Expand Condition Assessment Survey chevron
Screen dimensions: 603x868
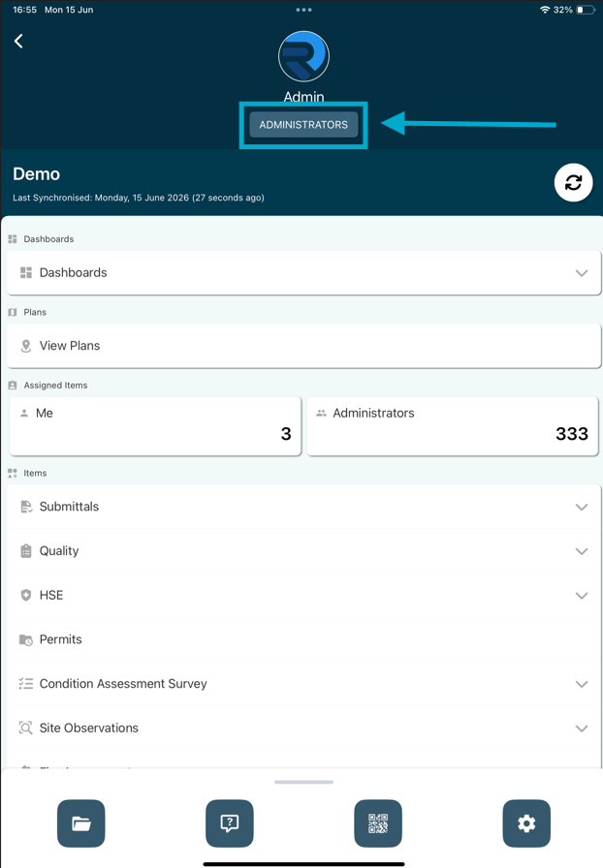(582, 684)
